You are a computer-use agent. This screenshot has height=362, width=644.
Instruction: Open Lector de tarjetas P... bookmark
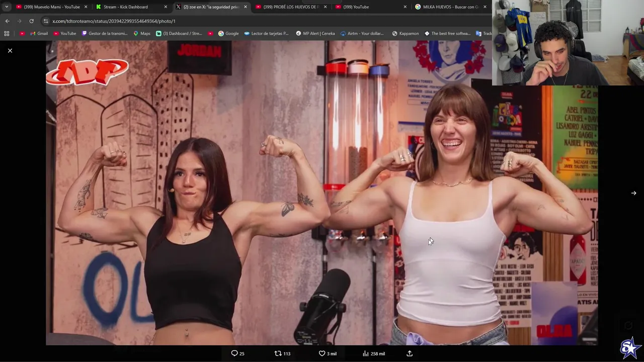267,34
